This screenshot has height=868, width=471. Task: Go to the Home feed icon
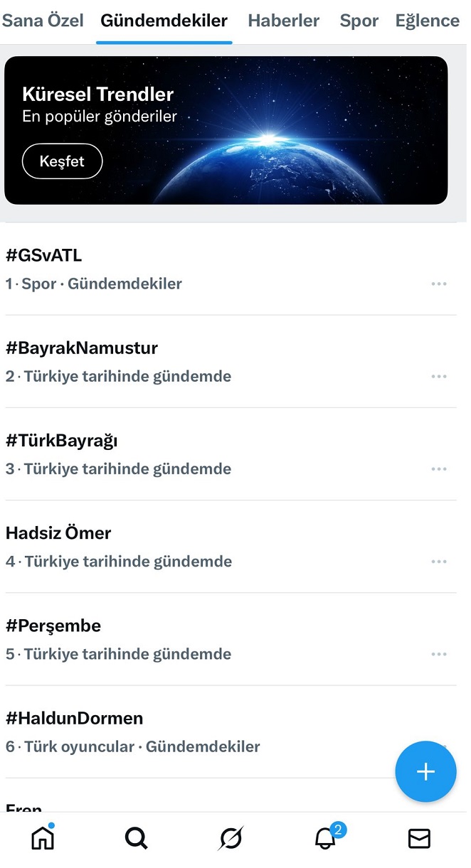click(x=43, y=839)
